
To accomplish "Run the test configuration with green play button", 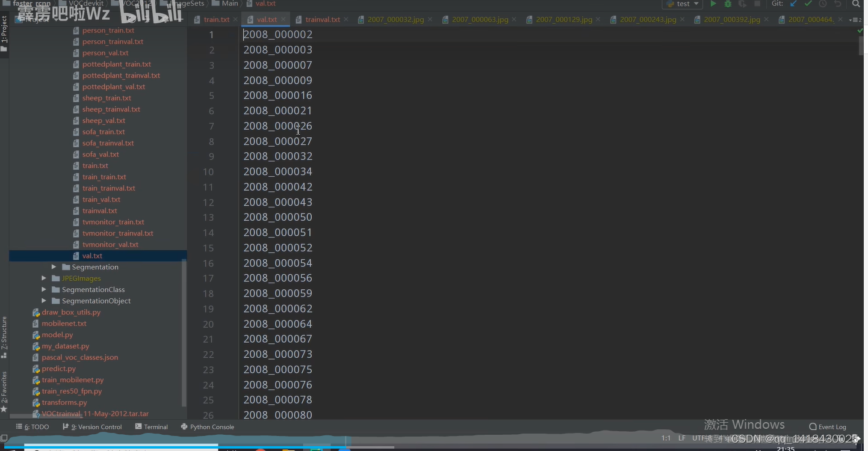I will tap(713, 4).
